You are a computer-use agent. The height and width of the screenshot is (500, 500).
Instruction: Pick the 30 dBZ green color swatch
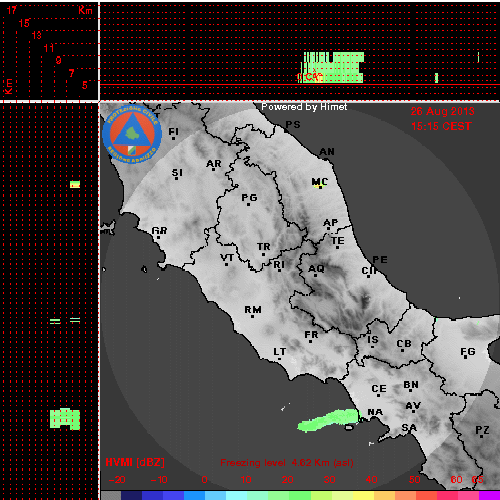pyautogui.click(x=321, y=495)
